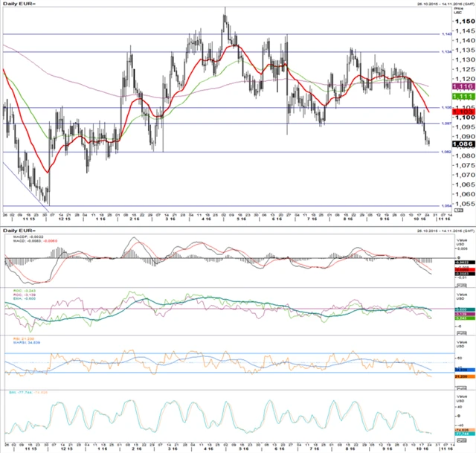Select the 1,082 horizontal level label
Viewport: 476px width, 453px height.
[446, 152]
